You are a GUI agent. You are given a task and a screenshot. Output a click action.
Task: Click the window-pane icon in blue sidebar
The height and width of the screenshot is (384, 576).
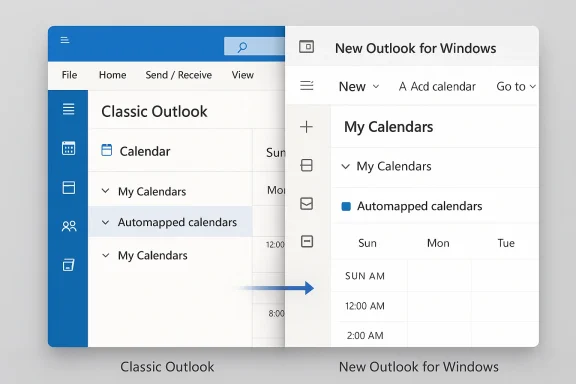(68, 187)
